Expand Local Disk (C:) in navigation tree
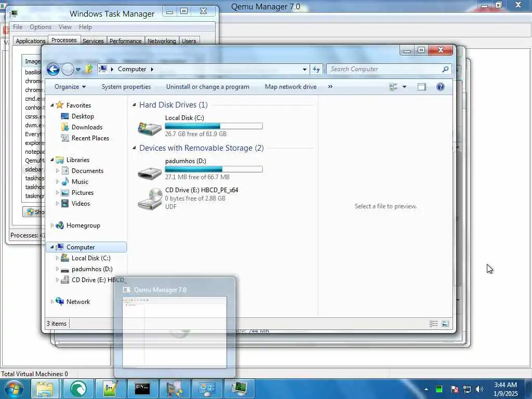Image resolution: width=532 pixels, height=399 pixels. [x=57, y=258]
